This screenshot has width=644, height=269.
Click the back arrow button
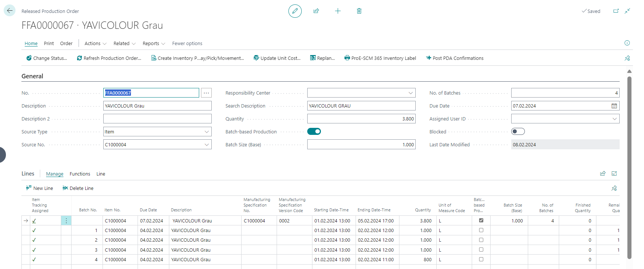pyautogui.click(x=10, y=11)
